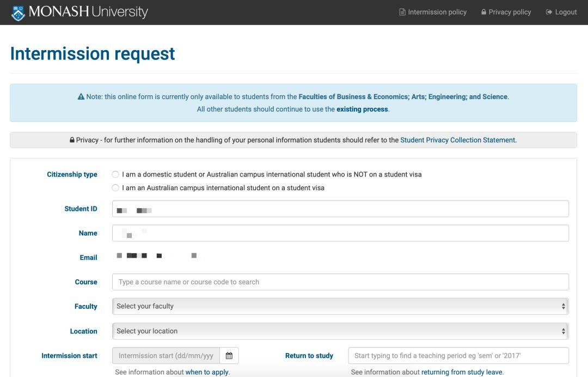Click the Logout arrow icon
Screen dimensions: 588x377
(x=549, y=12)
